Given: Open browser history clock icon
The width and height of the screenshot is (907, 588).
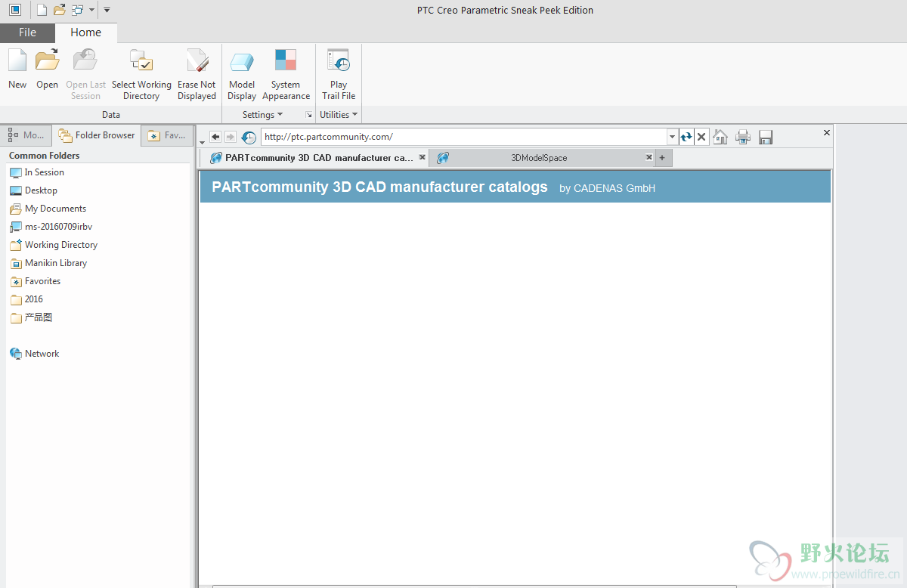Looking at the screenshot, I should click(249, 138).
